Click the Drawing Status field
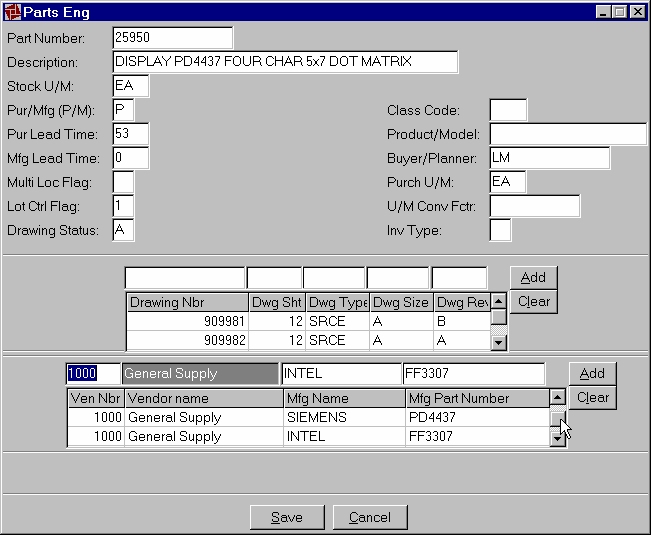Viewport: 651px width, 535px height. pyautogui.click(x=123, y=230)
